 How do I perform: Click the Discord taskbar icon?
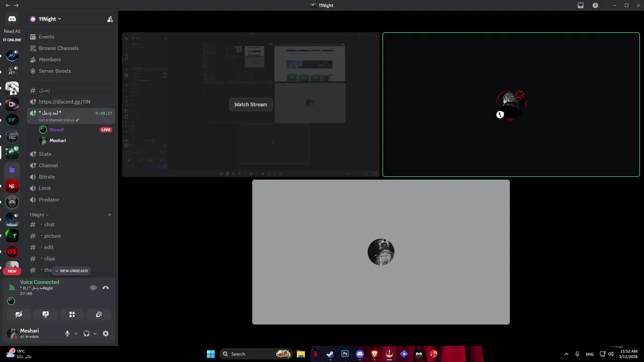click(x=360, y=354)
